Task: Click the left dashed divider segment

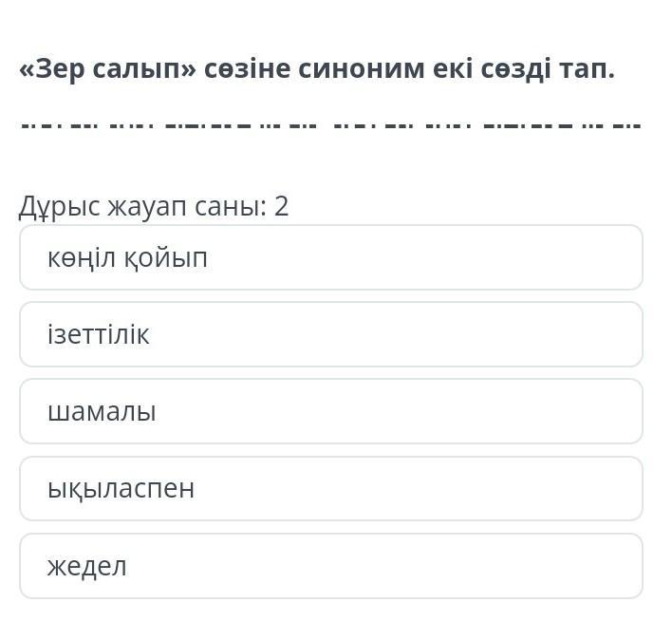Action: click(x=169, y=126)
